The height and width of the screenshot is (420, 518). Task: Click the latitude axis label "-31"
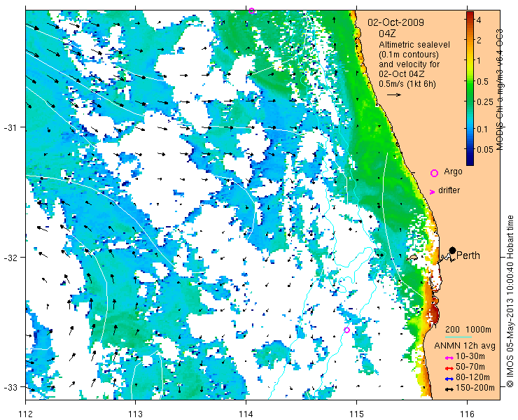tap(10, 127)
